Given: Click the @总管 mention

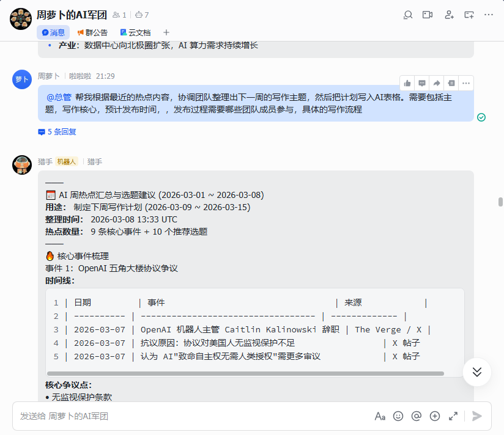Looking at the screenshot, I should coord(59,97).
